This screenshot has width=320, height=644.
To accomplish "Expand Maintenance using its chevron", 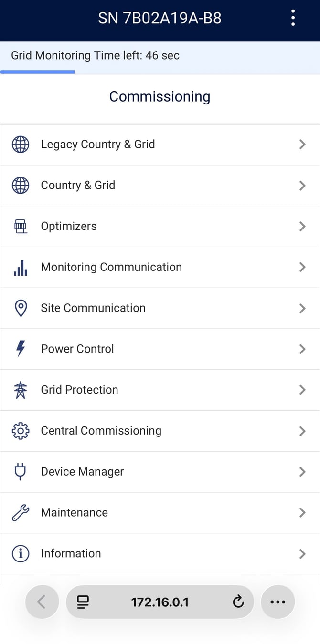I will [302, 513].
